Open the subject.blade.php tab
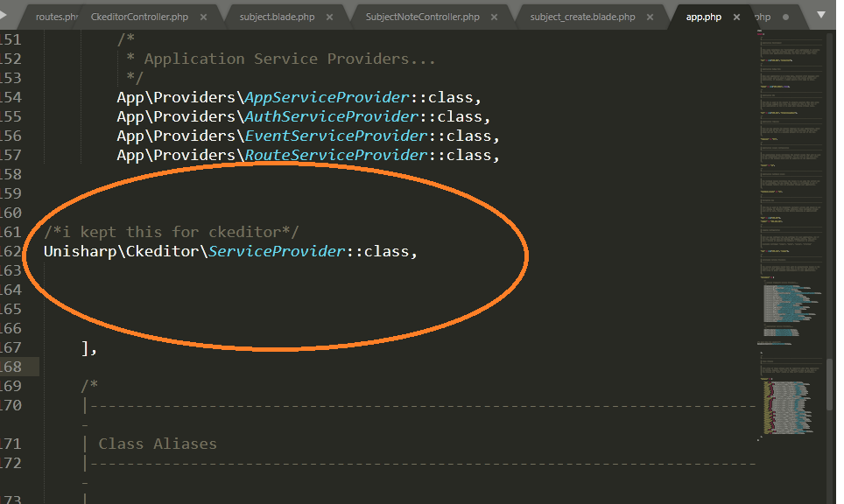The height and width of the screenshot is (504, 844). click(276, 17)
